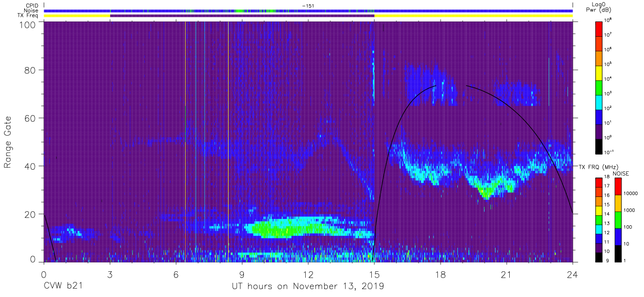Pick the orange segment of the NOISE colorbar
Viewport: 644px width, 297px height.
[618, 203]
